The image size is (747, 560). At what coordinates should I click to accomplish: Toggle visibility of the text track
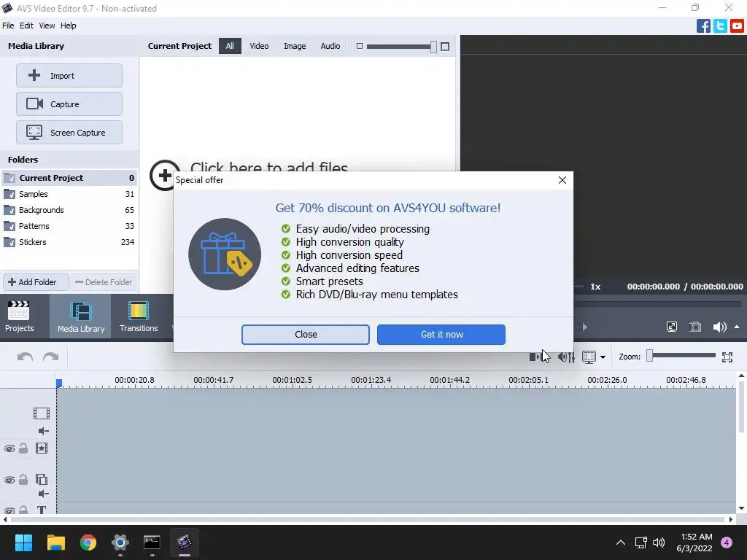point(9,511)
